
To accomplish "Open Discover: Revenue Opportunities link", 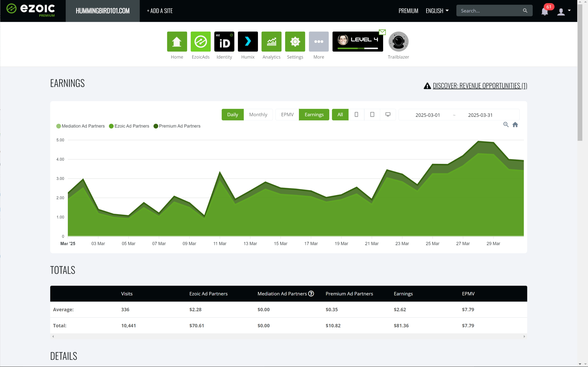I will 480,86.
